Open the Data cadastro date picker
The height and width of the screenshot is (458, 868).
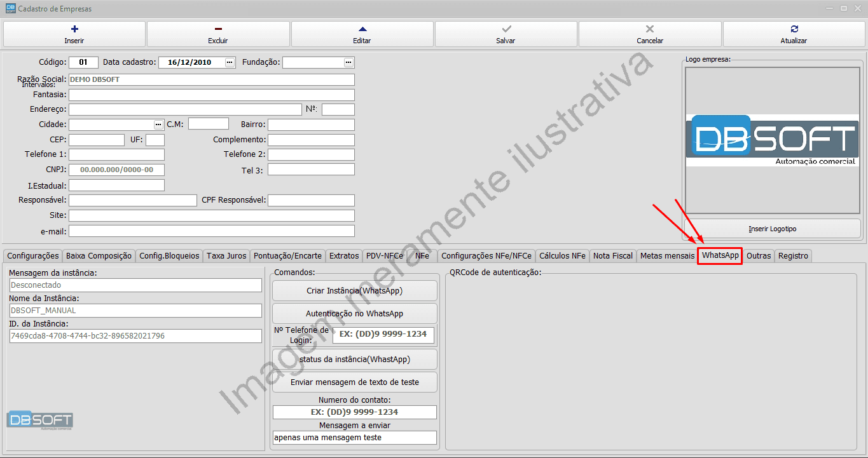pyautogui.click(x=230, y=62)
